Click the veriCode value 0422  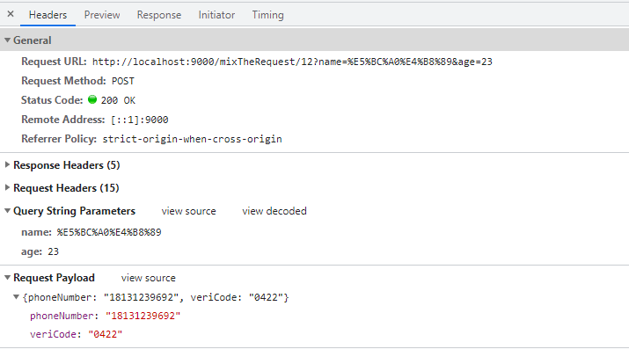click(105, 334)
